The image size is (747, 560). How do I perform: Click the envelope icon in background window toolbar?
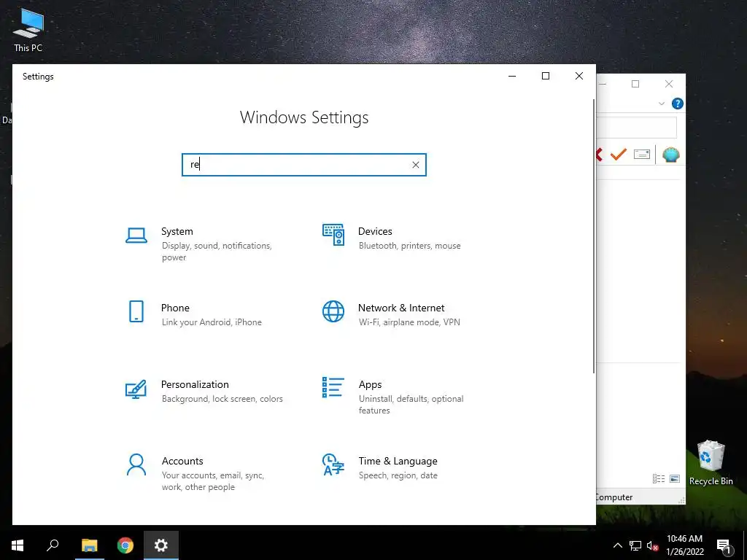[x=642, y=155]
